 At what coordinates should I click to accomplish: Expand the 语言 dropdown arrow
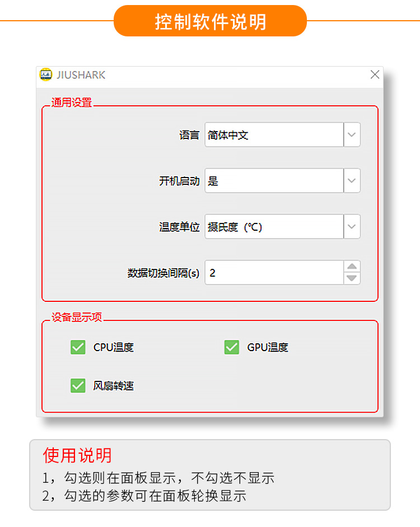352,135
